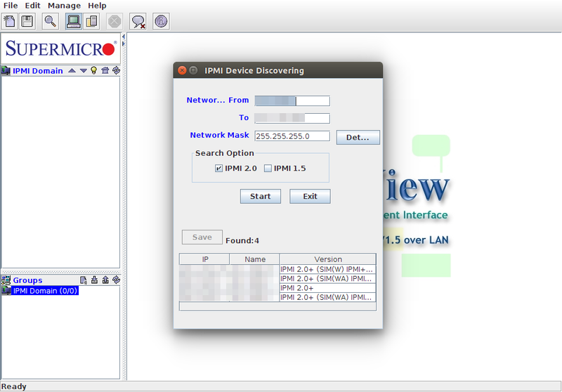Click the Det... button beside Network Mask

[358, 138]
